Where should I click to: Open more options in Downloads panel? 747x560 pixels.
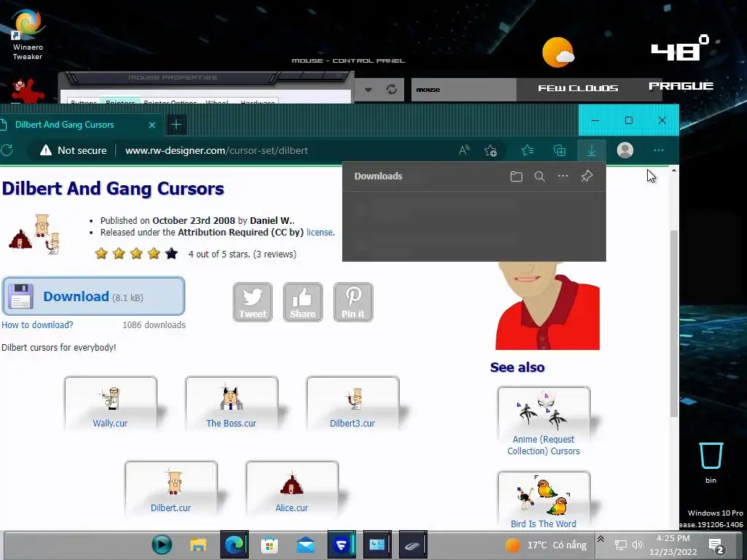click(563, 176)
